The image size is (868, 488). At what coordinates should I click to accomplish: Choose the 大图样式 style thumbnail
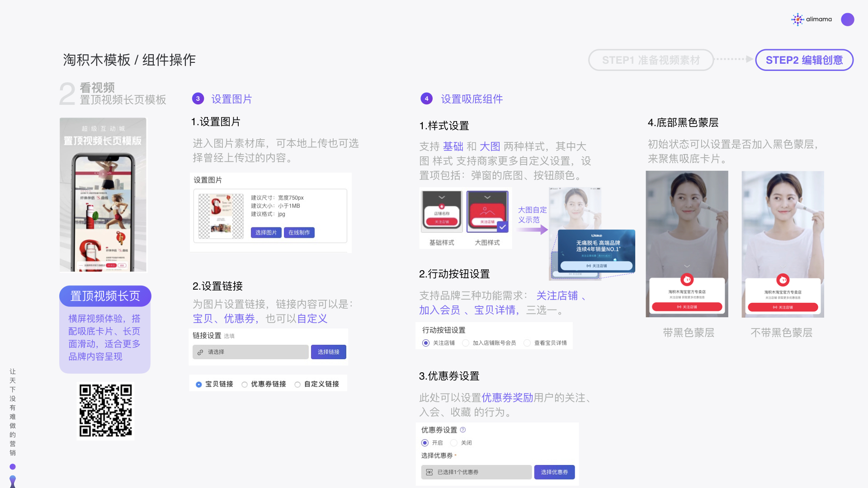pos(487,211)
